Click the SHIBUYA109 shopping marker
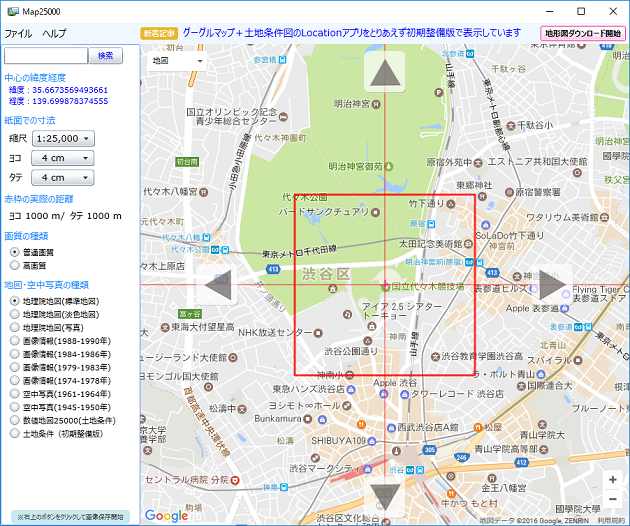630x526 pixels. pos(372,441)
